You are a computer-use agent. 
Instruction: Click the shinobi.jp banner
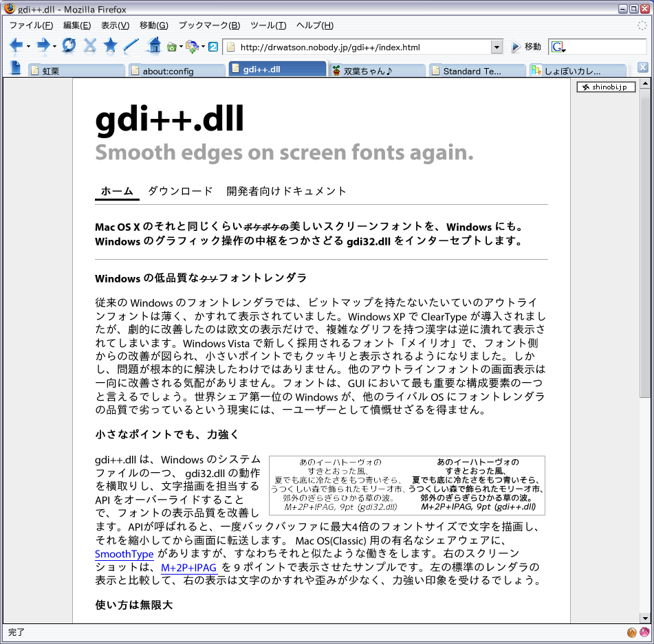point(606,87)
